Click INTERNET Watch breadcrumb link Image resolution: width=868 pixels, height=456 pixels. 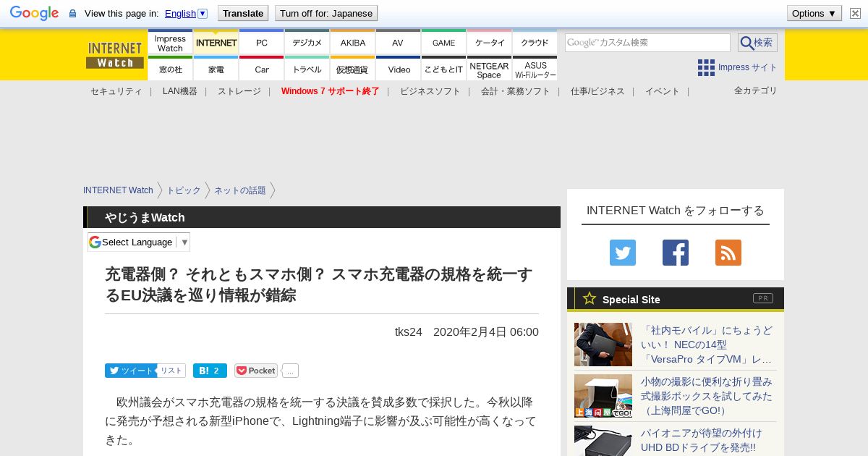[118, 190]
